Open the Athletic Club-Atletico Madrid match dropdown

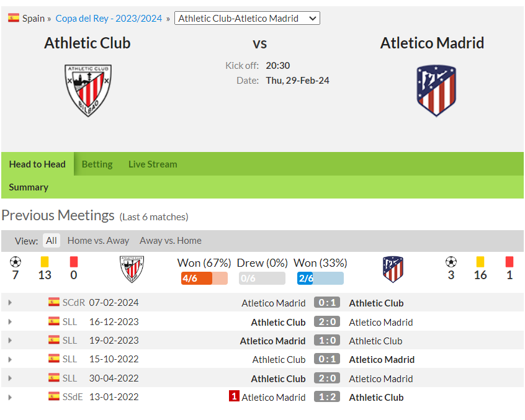coord(247,18)
